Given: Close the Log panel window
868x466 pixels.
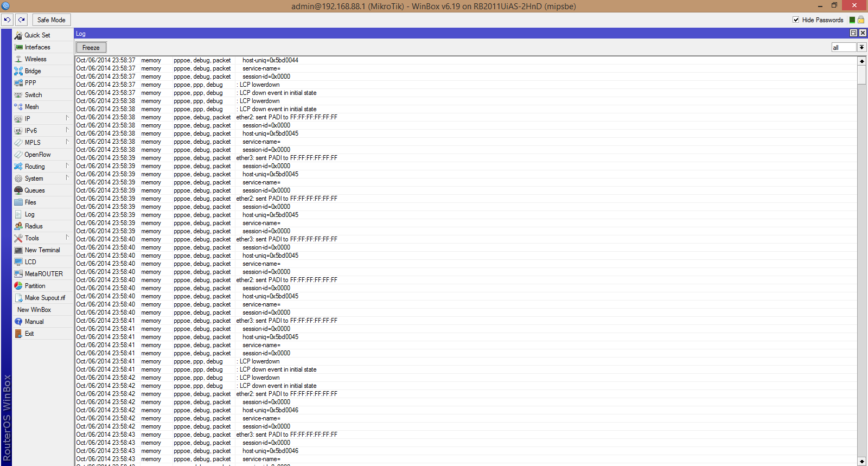Looking at the screenshot, I should point(863,33).
